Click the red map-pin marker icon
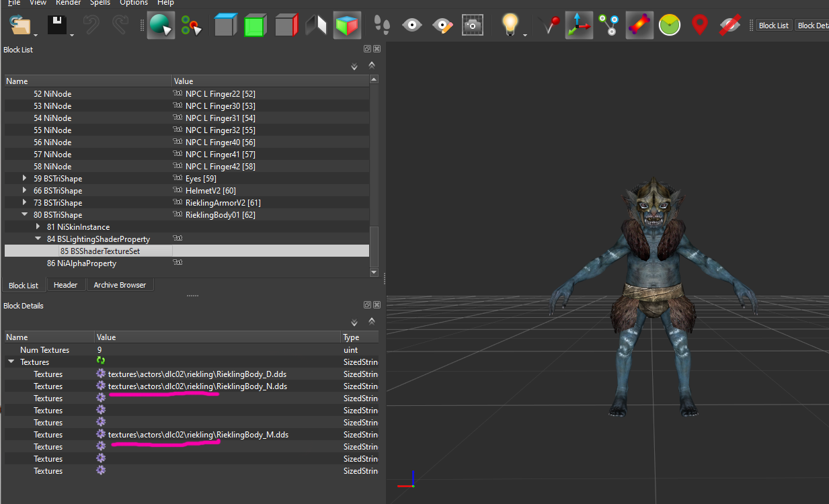Image resolution: width=829 pixels, height=504 pixels. tap(700, 26)
